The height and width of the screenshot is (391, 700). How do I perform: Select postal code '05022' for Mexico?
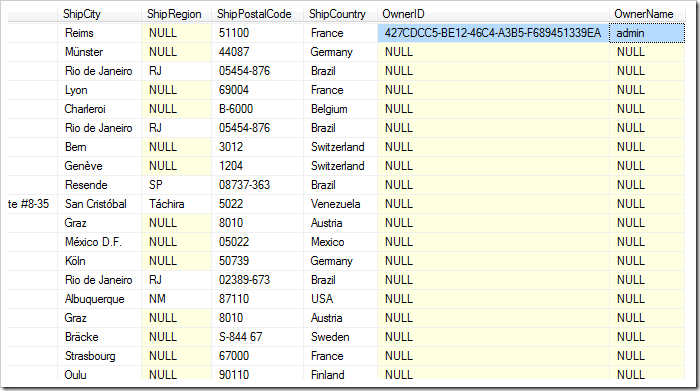(x=258, y=242)
